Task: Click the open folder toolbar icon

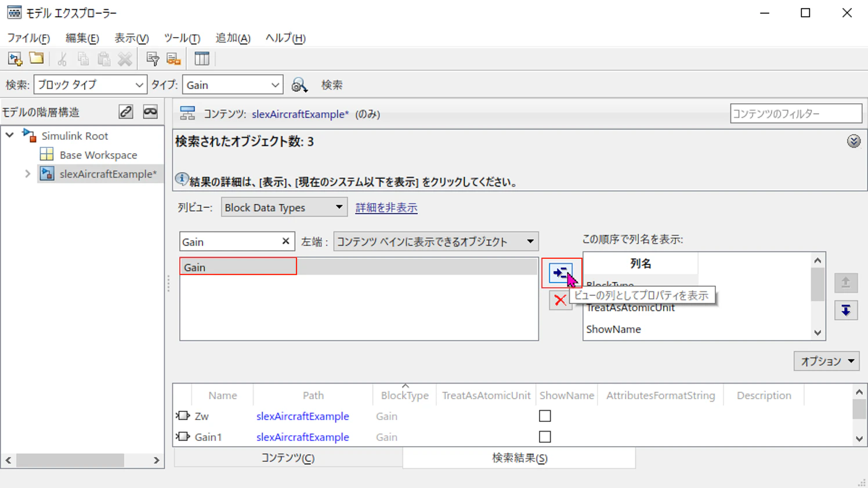Action: pyautogui.click(x=37, y=58)
